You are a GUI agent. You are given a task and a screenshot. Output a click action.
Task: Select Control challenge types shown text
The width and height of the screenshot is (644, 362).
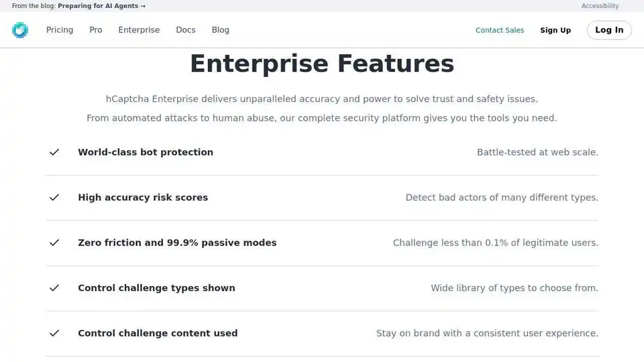pyautogui.click(x=156, y=288)
